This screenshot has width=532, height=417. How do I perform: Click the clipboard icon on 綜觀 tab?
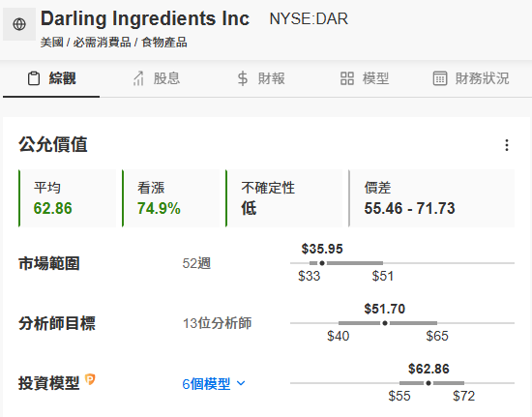34,78
